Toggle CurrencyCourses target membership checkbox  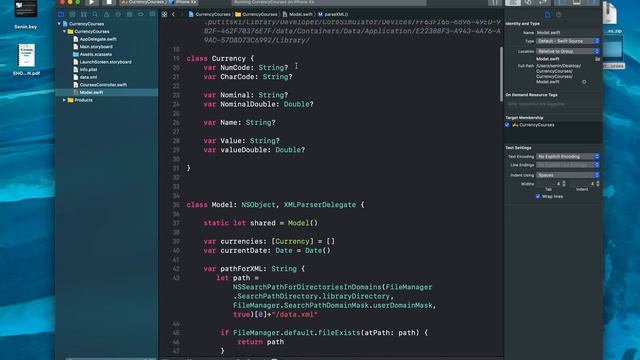[507, 125]
